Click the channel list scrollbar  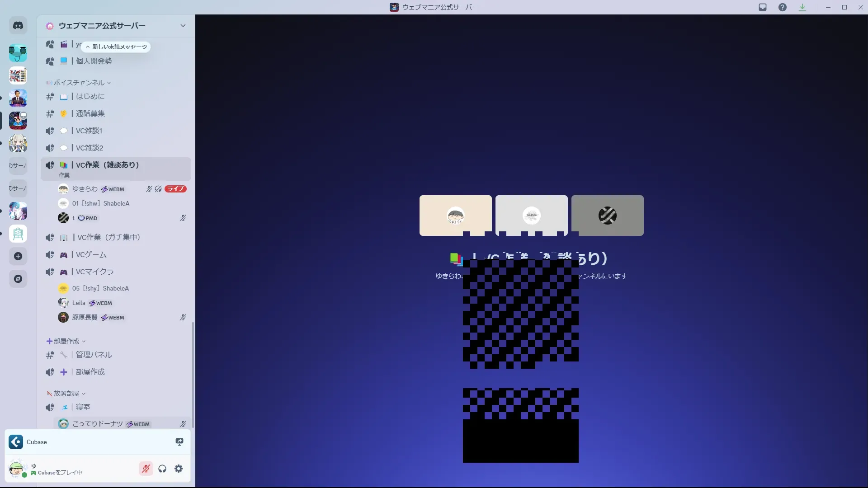coord(193,374)
